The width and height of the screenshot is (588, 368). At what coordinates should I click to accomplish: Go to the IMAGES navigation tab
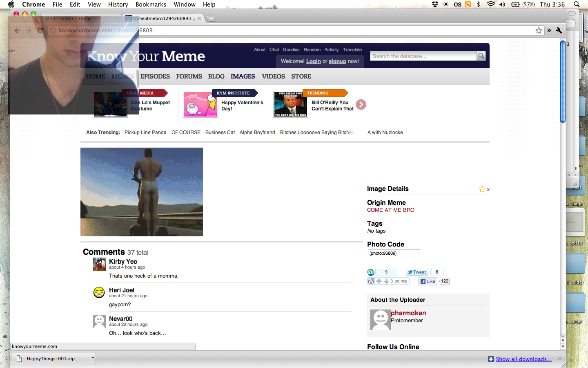(x=243, y=76)
